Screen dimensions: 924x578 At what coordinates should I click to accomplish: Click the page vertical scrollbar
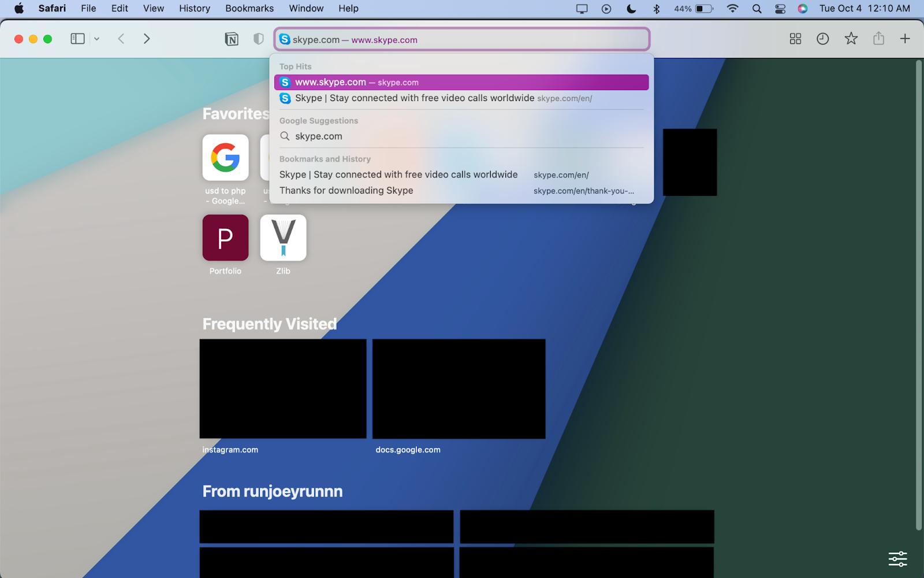pos(918,295)
